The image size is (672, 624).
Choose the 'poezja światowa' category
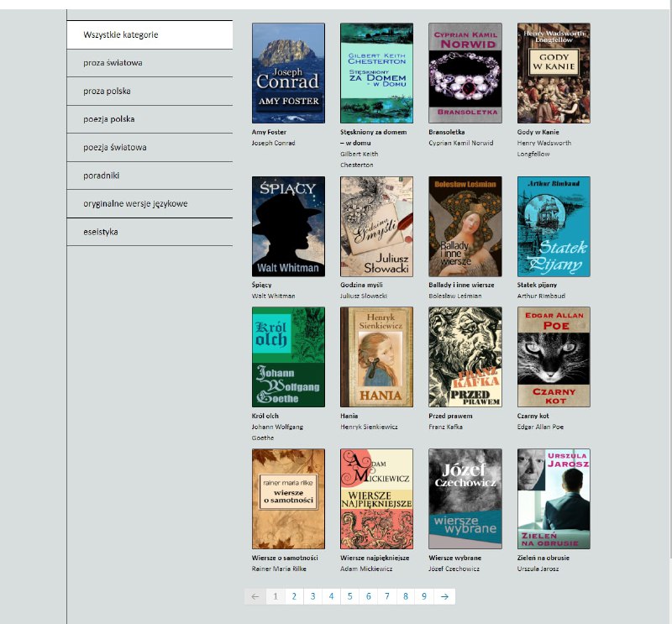point(150,148)
